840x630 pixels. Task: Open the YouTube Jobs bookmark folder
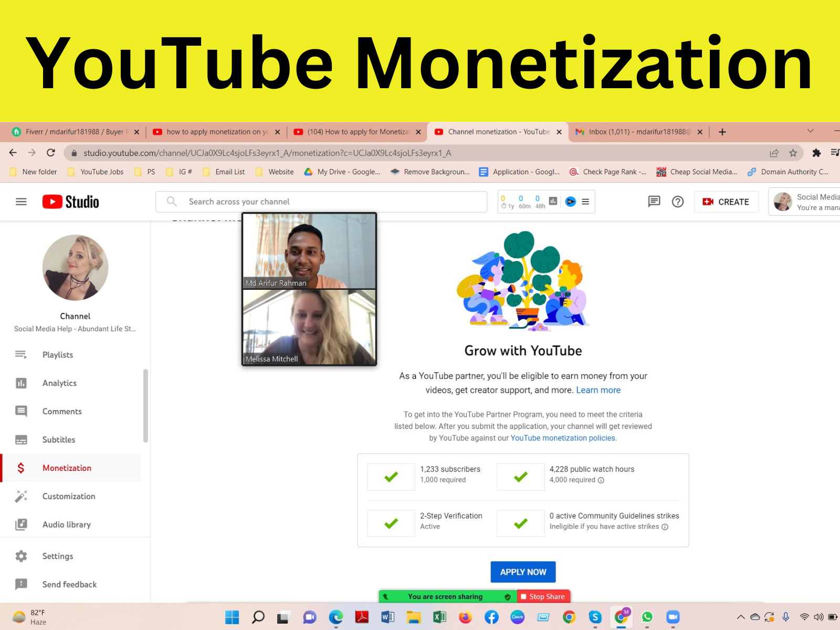coord(96,172)
